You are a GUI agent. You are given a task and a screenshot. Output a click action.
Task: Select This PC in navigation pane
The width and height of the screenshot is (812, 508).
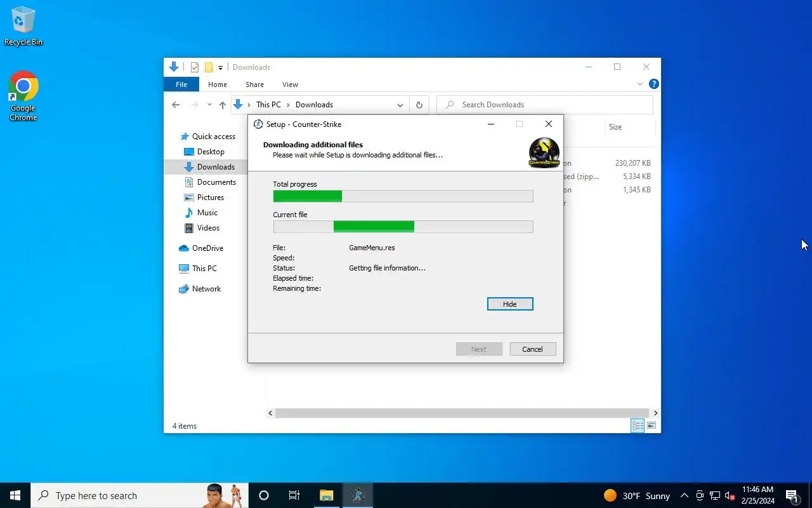[x=198, y=269]
